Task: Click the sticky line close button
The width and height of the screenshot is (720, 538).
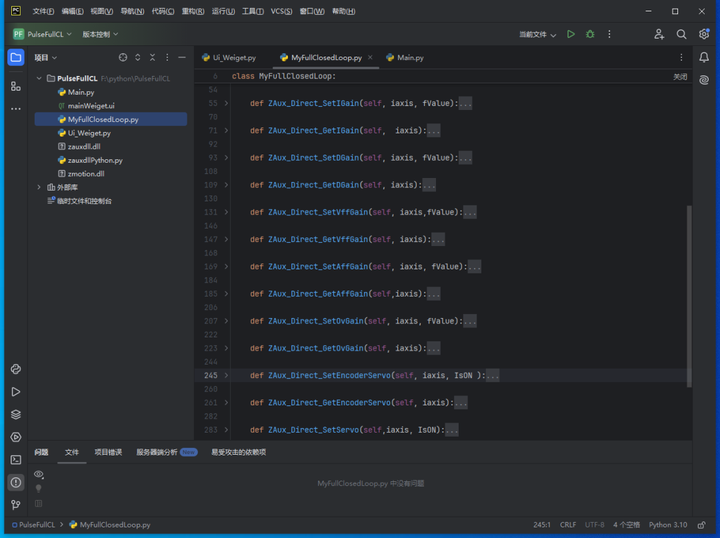Action: click(x=680, y=77)
